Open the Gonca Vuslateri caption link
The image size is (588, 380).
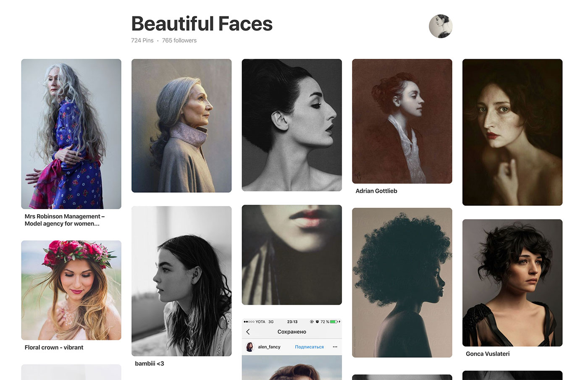487,354
